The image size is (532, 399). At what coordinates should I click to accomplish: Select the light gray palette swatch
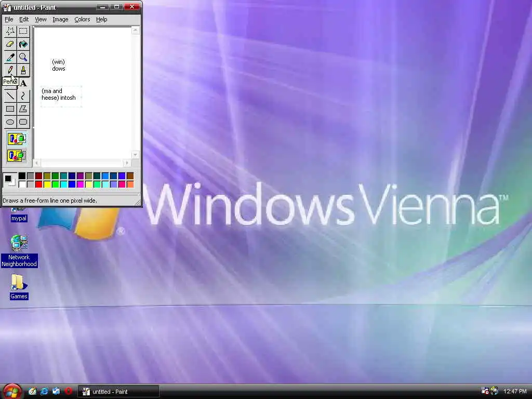point(30,184)
